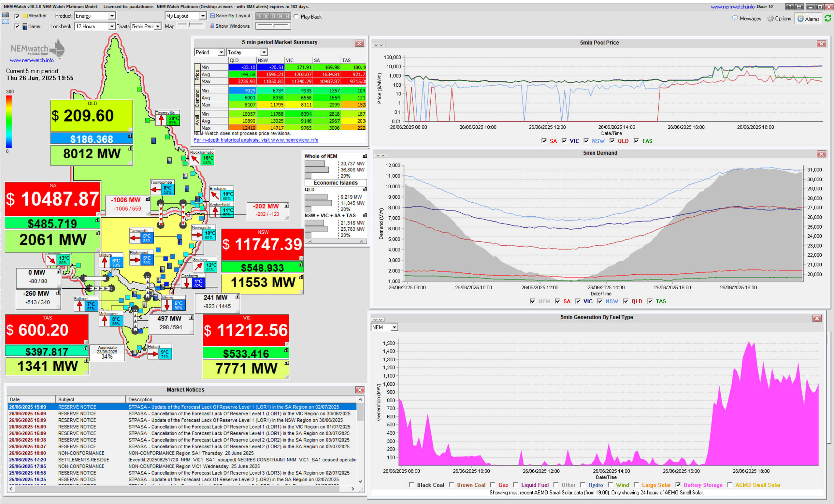Open the My Layout dropdown
This screenshot has height=504, width=834.
[x=185, y=16]
